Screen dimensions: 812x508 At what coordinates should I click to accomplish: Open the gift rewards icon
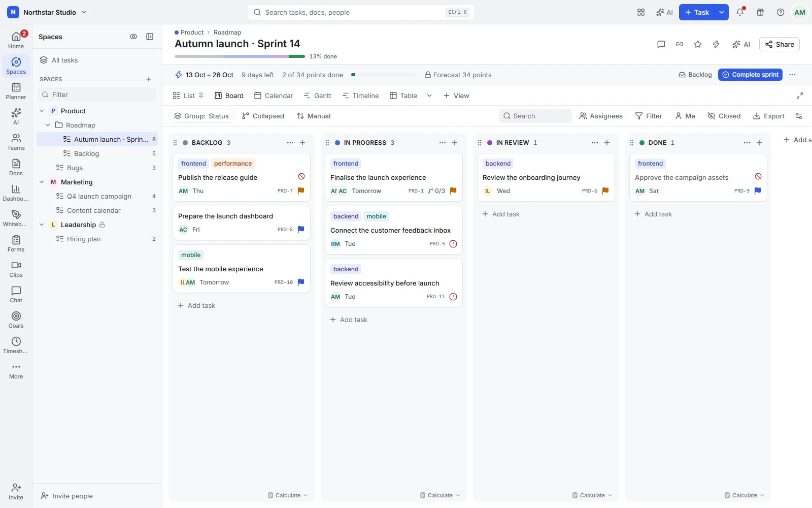(x=760, y=12)
